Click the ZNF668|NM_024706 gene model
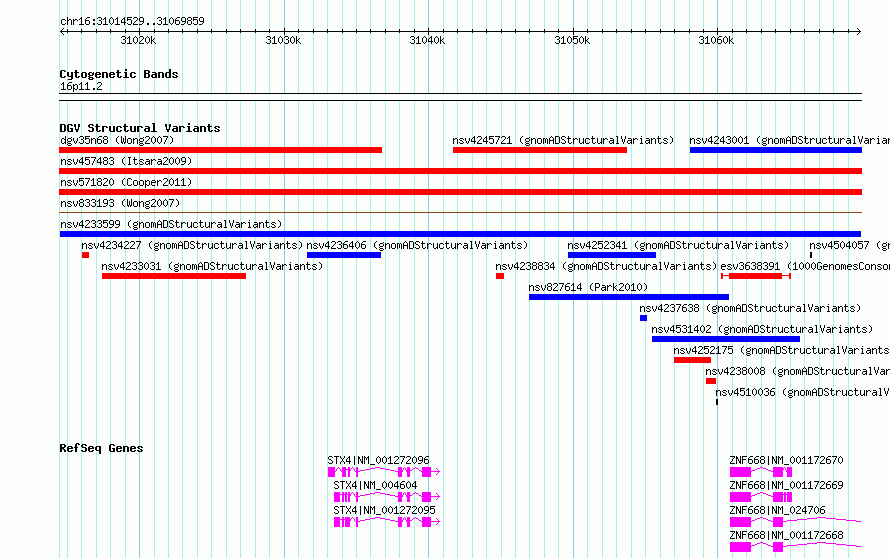This screenshot has height=558, width=890. point(795,522)
